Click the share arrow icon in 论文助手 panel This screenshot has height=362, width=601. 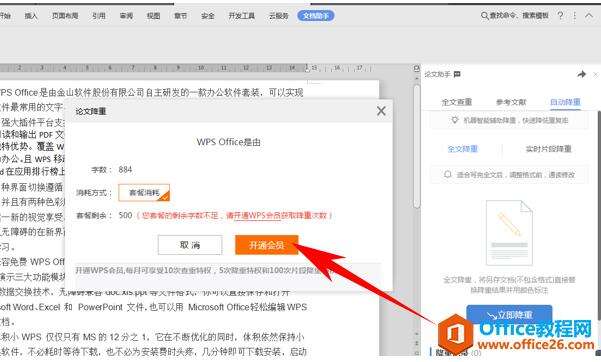581,74
